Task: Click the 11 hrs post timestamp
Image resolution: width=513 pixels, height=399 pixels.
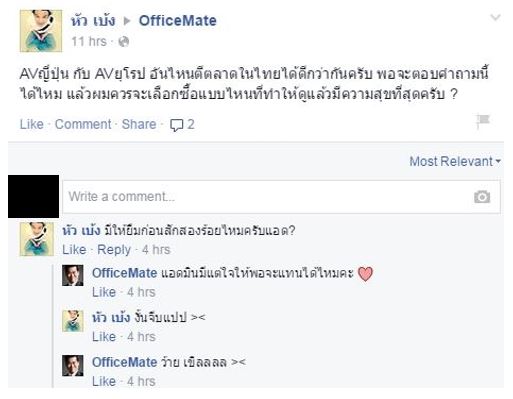Action: [x=89, y=42]
